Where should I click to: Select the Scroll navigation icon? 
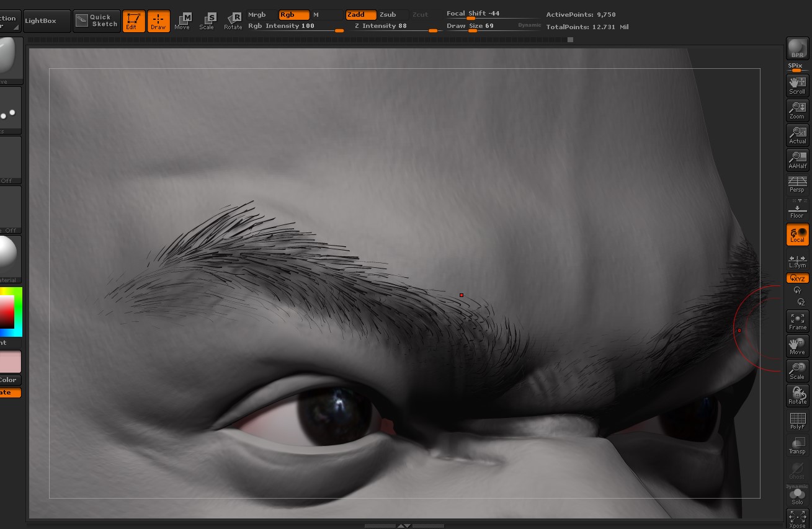click(797, 85)
